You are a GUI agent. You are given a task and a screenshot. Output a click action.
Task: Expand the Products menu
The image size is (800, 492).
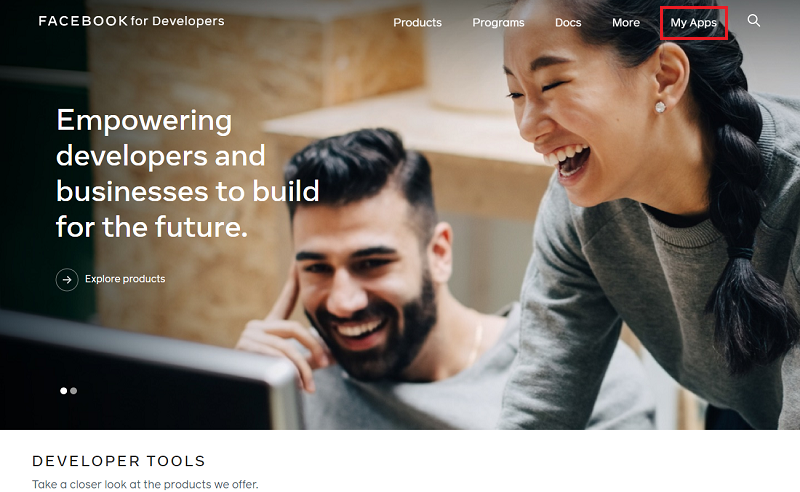coord(417,22)
